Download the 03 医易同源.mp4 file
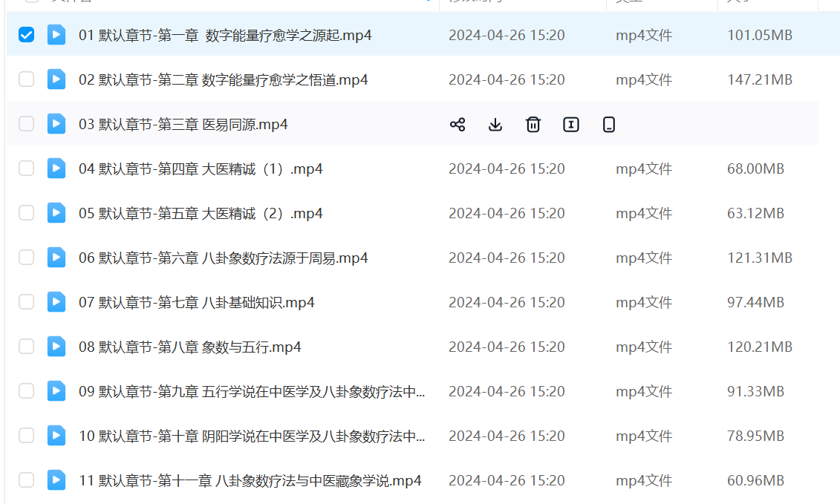Image resolution: width=840 pixels, height=504 pixels. pyautogui.click(x=495, y=125)
